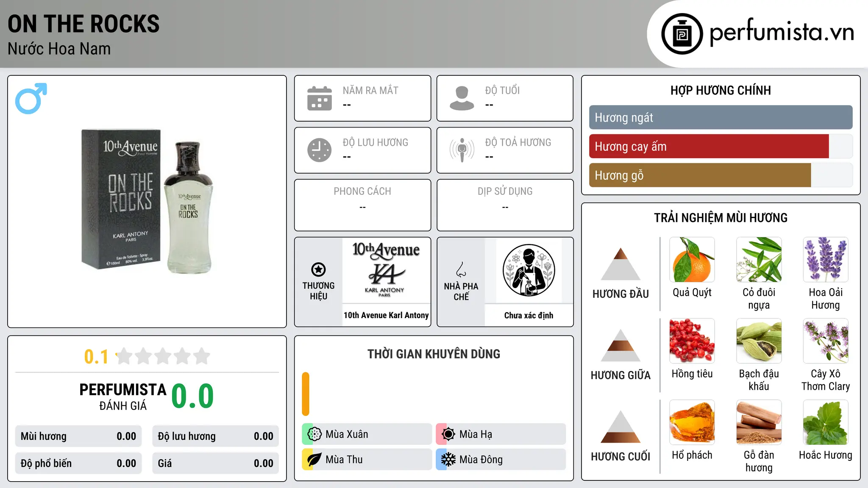Click the star rating icons next to 0.1
Viewport: 868px width, 488px height.
point(163,356)
